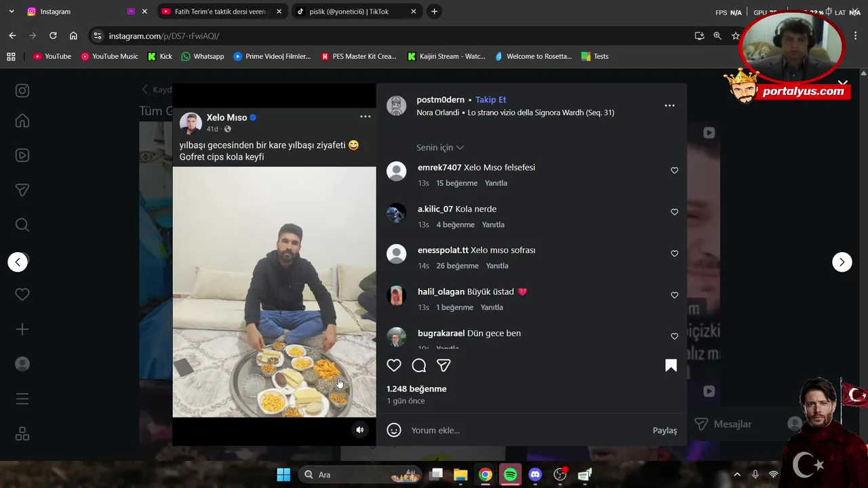The image size is (868, 488).
Task: Open Discord from taskbar
Action: 535,474
